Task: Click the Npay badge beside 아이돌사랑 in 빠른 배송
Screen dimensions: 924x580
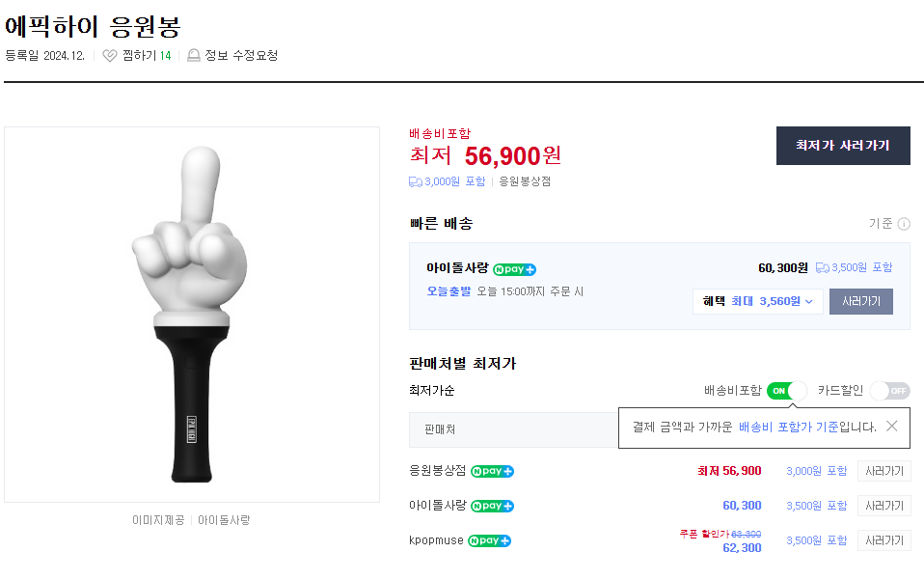Action: coord(514,269)
